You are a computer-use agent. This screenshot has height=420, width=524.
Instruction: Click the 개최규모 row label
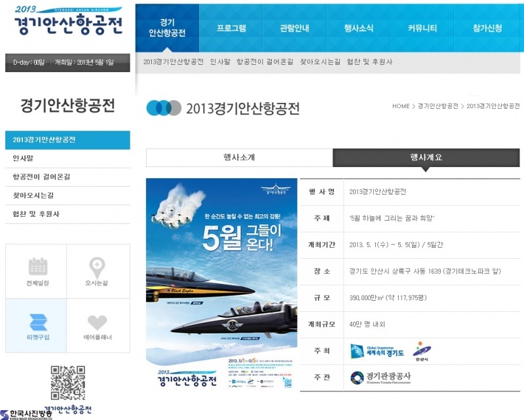(x=322, y=324)
